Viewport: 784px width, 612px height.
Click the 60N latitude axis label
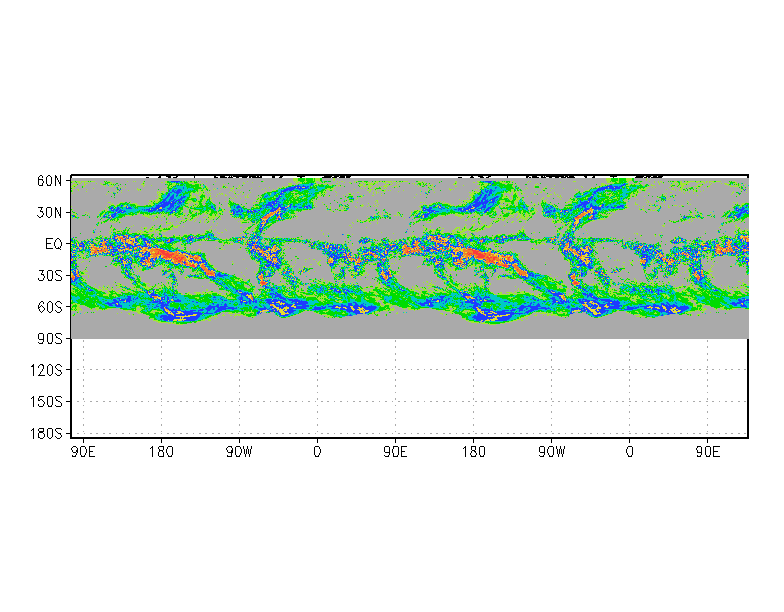(50, 181)
